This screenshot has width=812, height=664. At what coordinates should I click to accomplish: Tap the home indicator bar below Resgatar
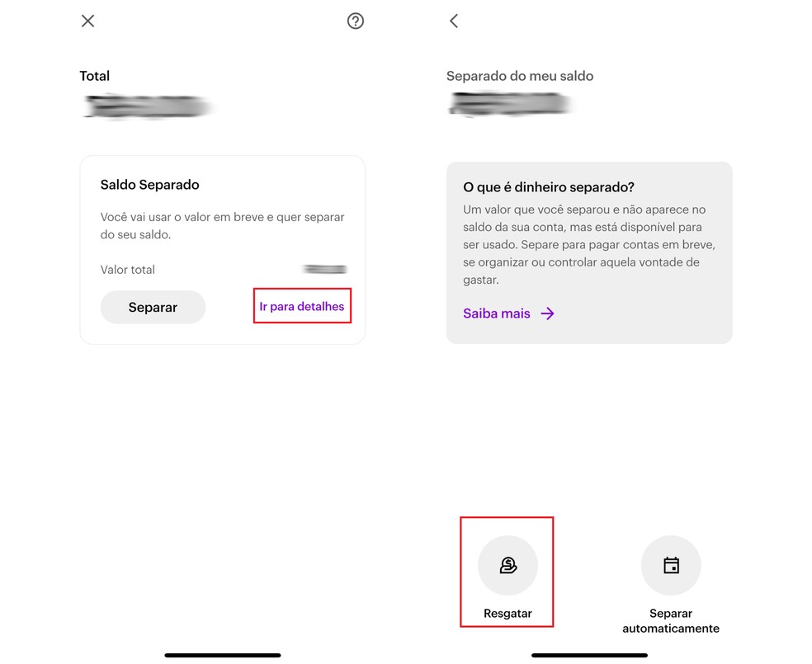pos(589,655)
